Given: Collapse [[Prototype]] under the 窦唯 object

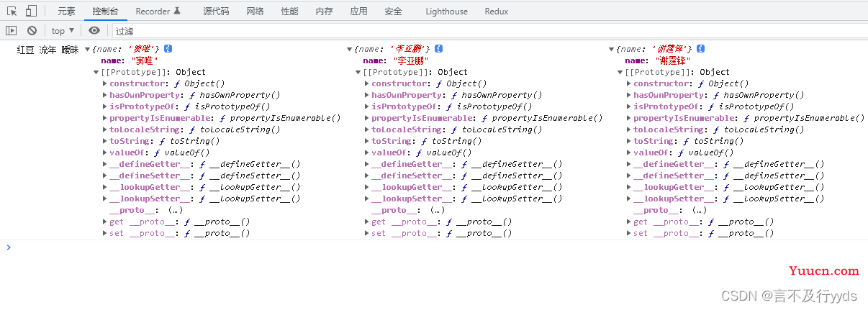Looking at the screenshot, I should pyautogui.click(x=96, y=72).
